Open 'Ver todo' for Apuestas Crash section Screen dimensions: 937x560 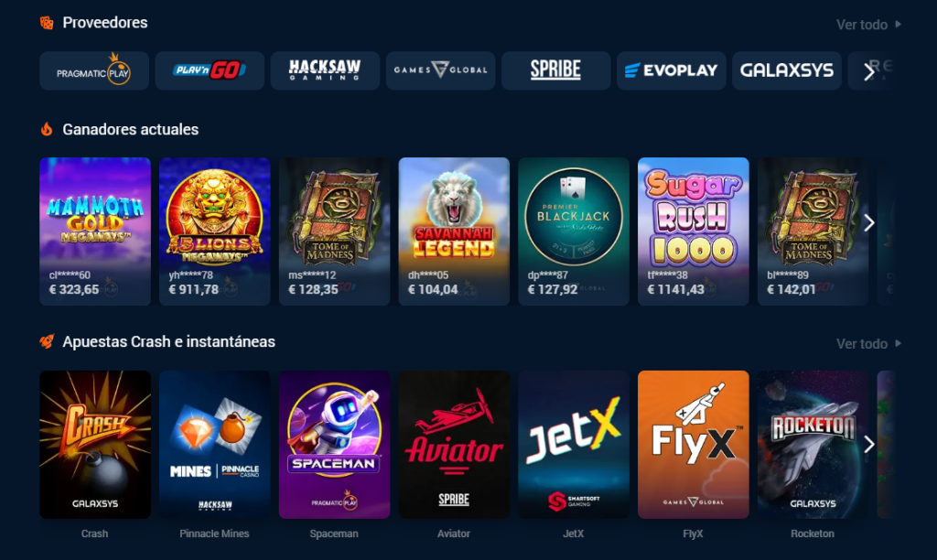(868, 344)
